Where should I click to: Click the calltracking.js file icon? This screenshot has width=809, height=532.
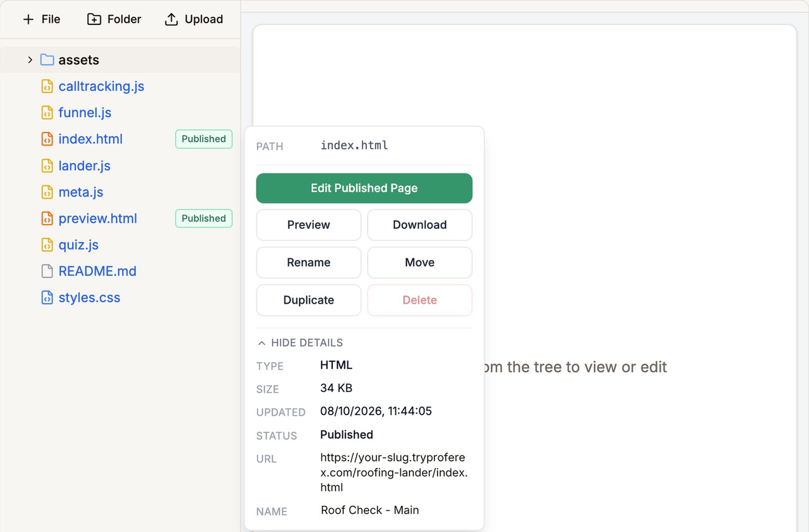point(47,86)
